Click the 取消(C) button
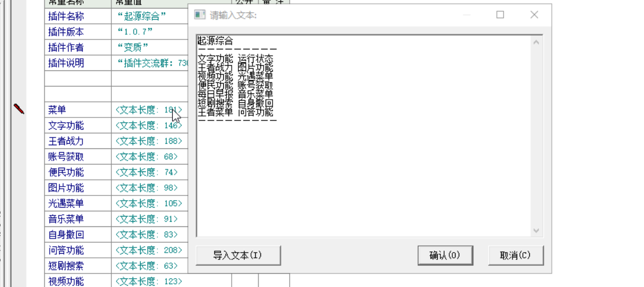 point(516,256)
